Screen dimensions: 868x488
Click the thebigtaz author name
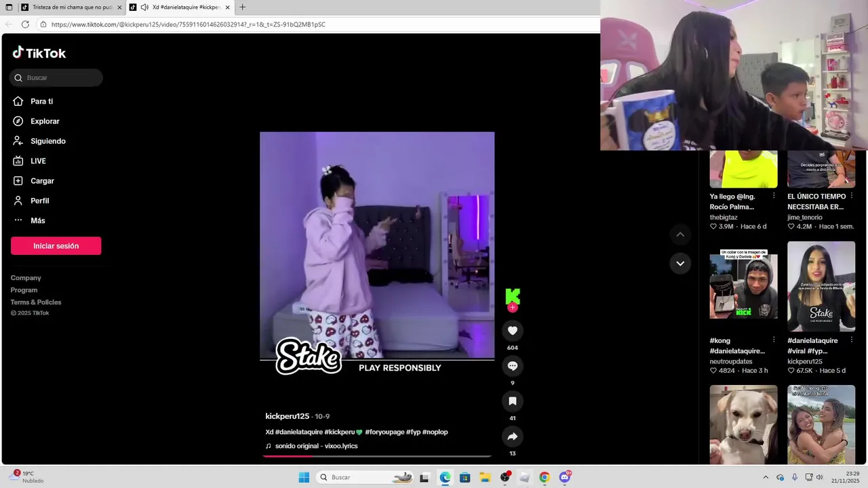724,218
